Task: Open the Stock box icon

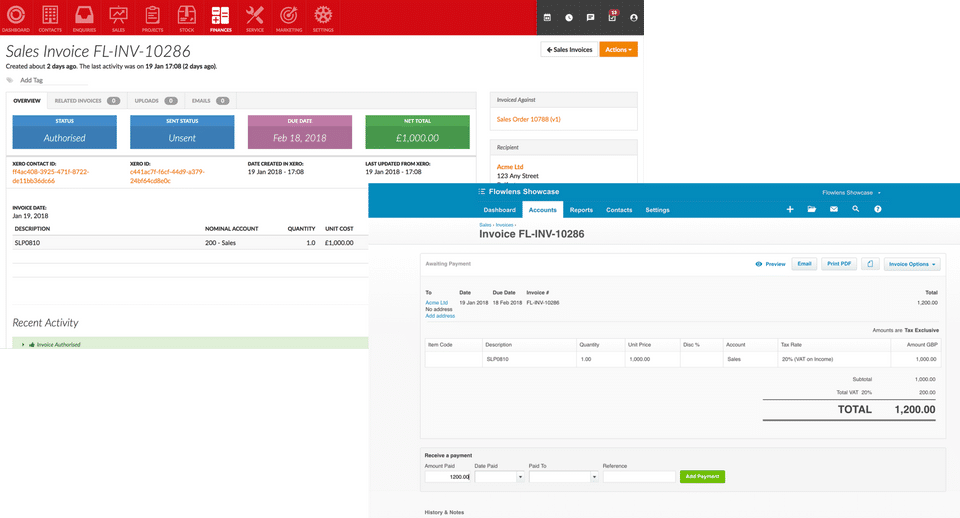Action: click(x=187, y=18)
